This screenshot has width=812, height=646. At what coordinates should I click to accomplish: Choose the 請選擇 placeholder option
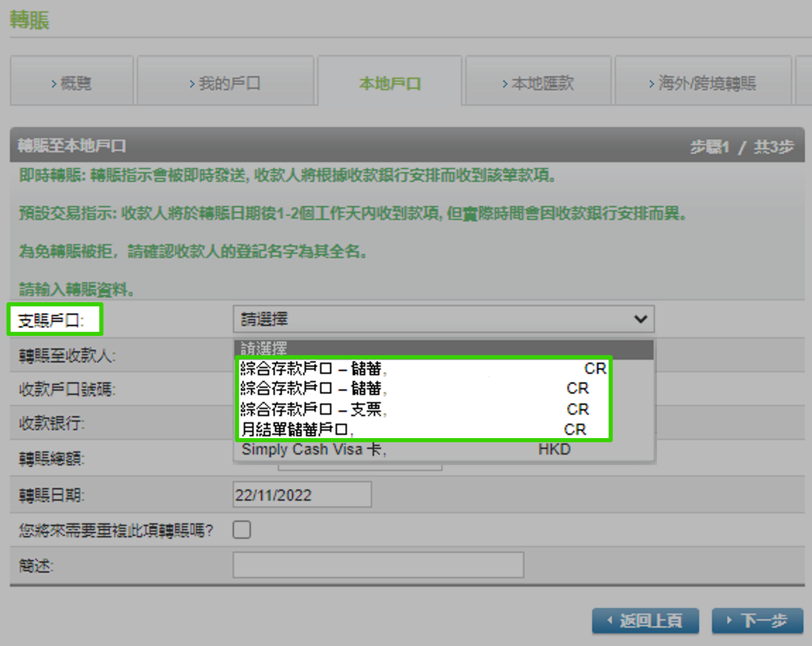265,348
